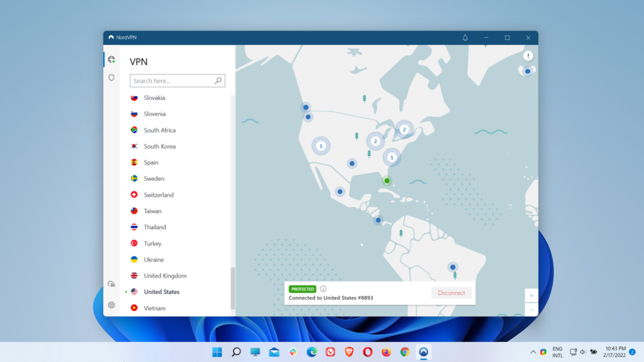This screenshot has width=644, height=362.
Task: Click the timer icon above the settings gear
Action: 111,285
